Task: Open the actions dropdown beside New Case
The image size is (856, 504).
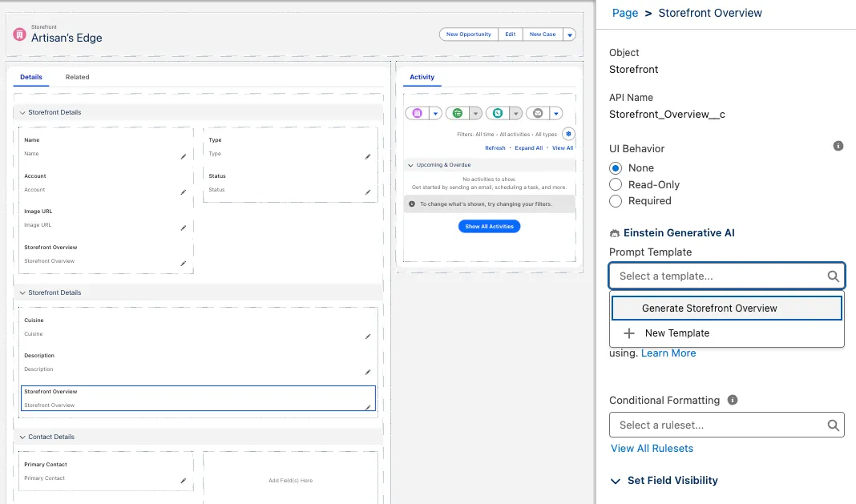Action: pyautogui.click(x=569, y=34)
